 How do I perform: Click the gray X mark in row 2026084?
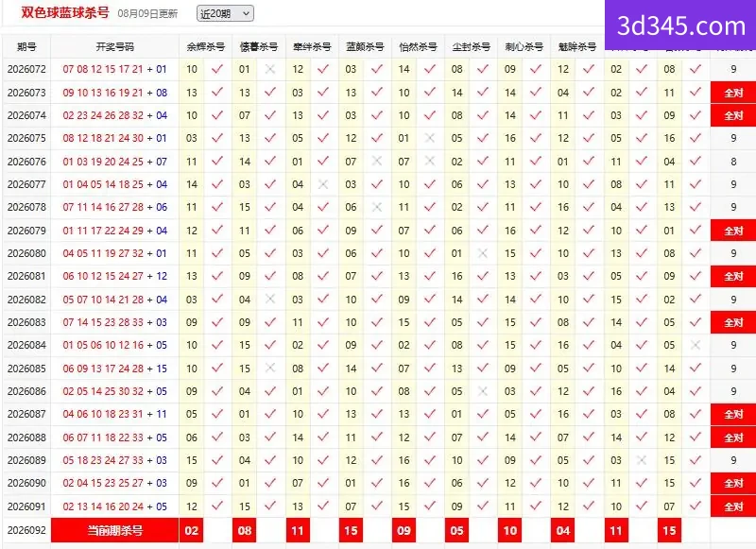[x=696, y=345]
